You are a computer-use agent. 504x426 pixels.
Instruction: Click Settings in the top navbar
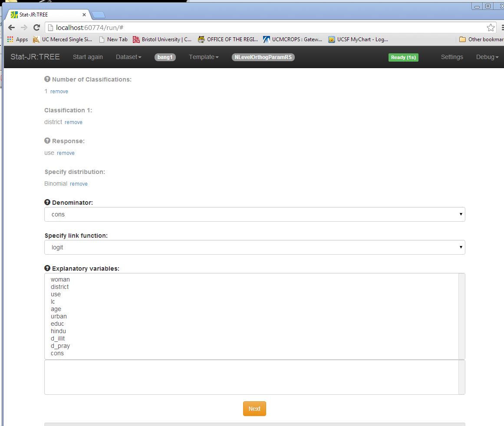(x=452, y=57)
